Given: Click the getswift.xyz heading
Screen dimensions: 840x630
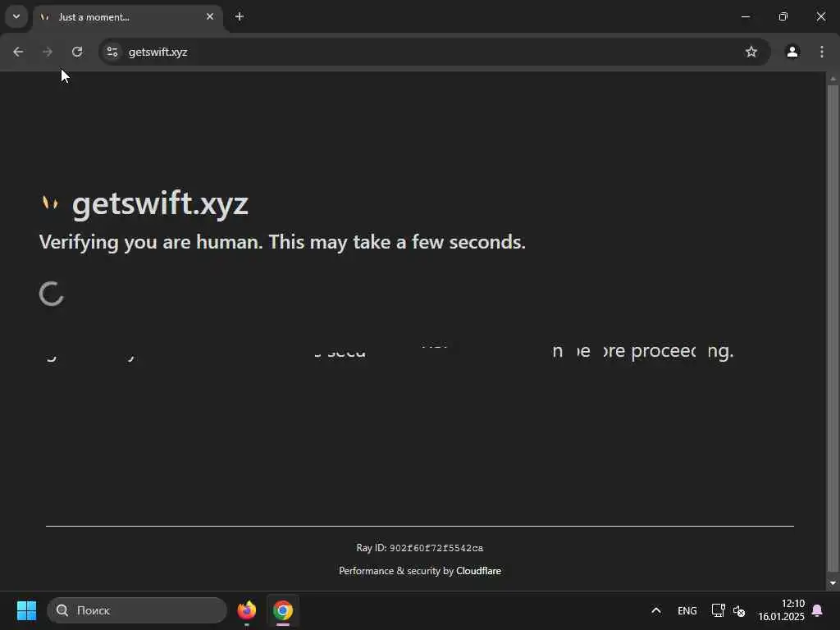Looking at the screenshot, I should coord(160,204).
